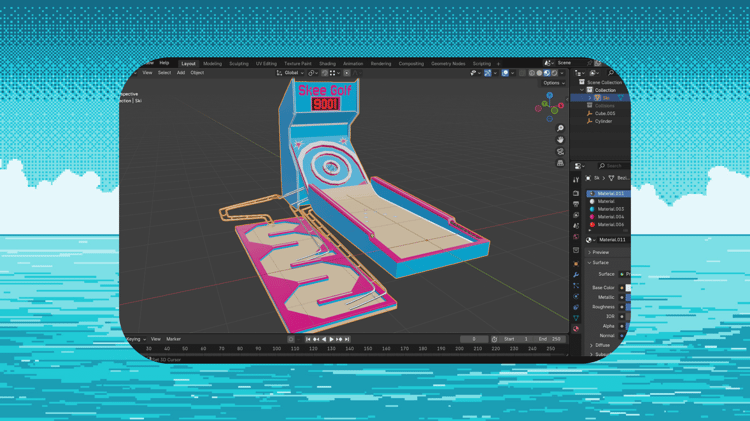Click the Base Color swatch

click(628, 288)
